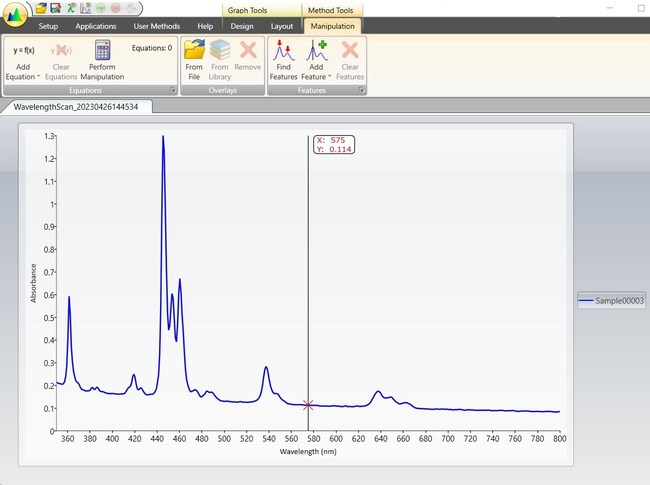Expand the Overlays group dialog launcher
This screenshot has width=650, height=485.
(x=260, y=90)
